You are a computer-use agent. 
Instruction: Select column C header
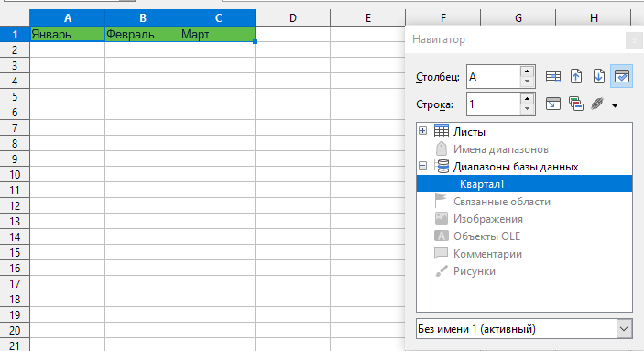coord(218,18)
